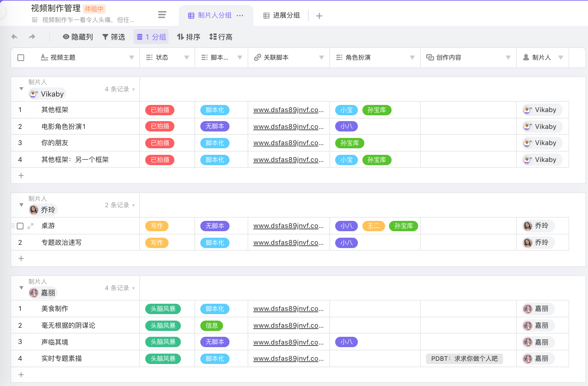
Task: Collapse the Vikaby group triangle
Action: point(21,89)
